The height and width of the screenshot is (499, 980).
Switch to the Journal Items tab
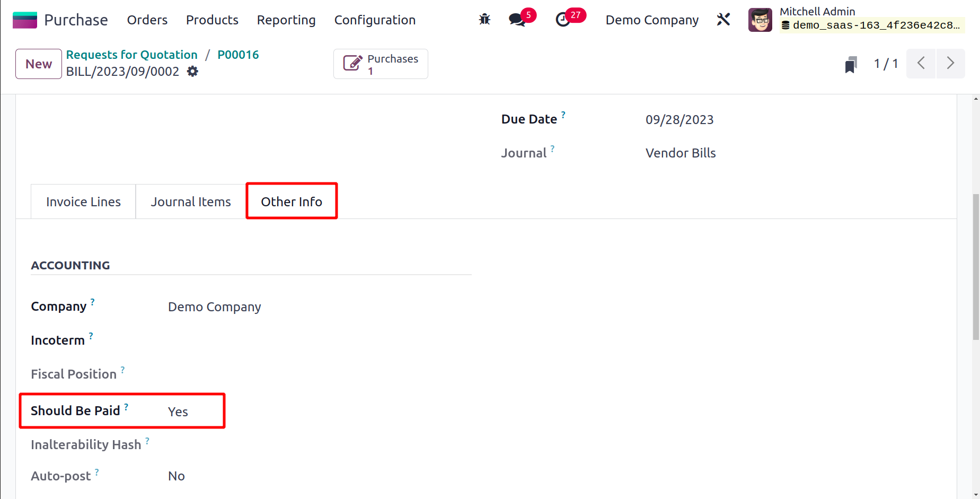pos(191,202)
